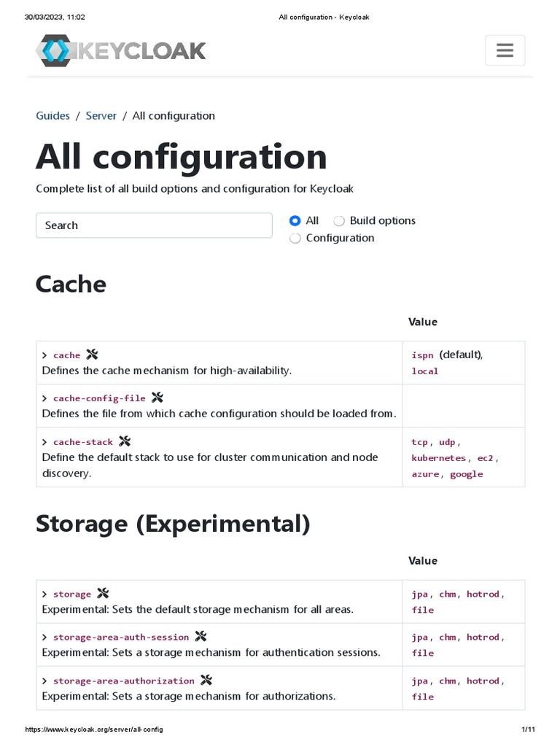Click the storage-area-authorization option name
560x747 pixels.
(x=123, y=681)
